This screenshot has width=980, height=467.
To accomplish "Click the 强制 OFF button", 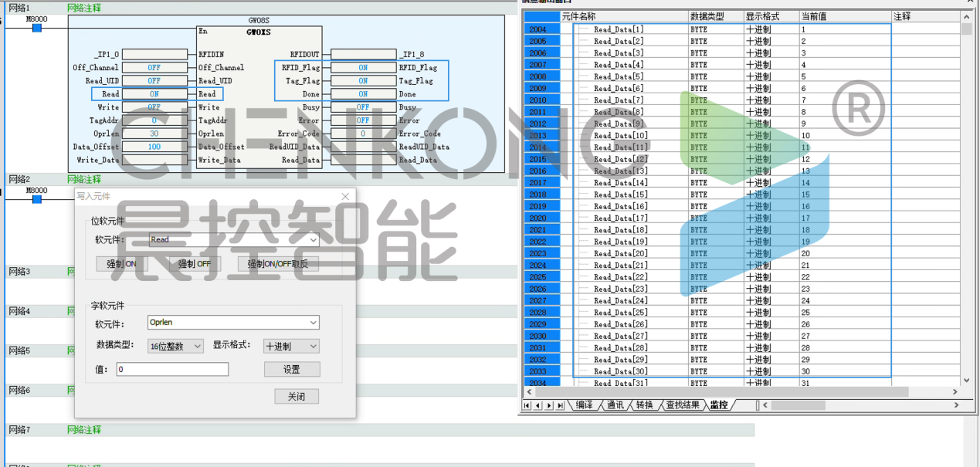I will click(195, 264).
